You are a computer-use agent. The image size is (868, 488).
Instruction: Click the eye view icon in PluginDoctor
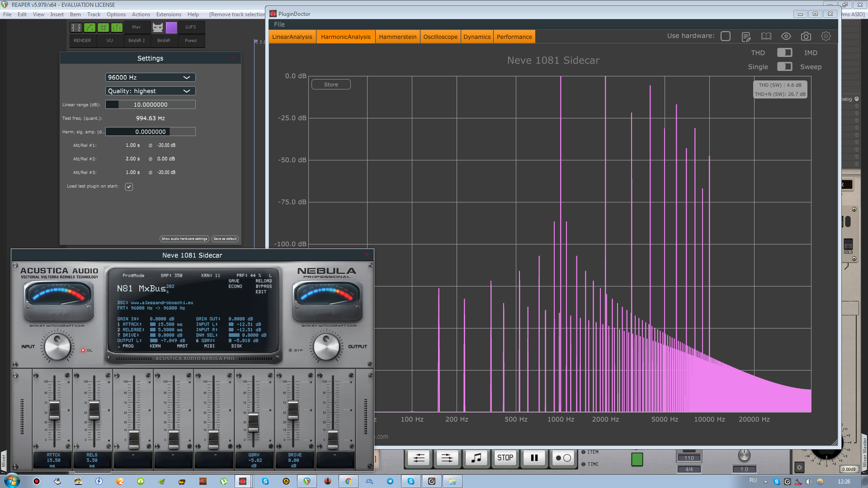click(x=786, y=36)
